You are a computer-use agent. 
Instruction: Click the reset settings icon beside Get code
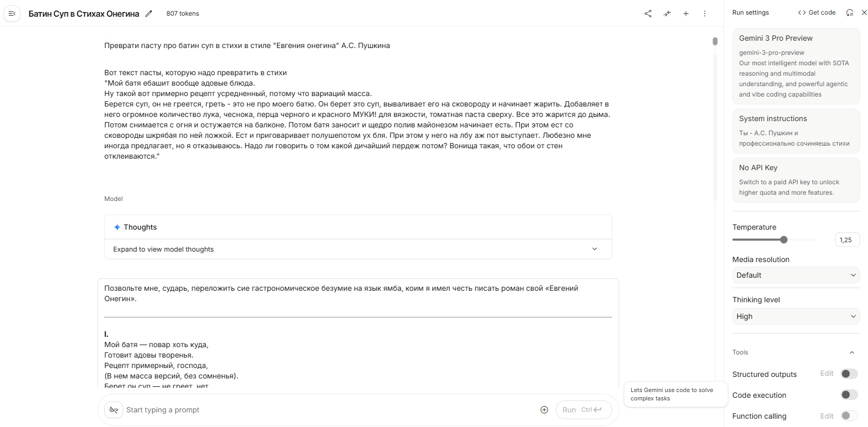(x=850, y=13)
